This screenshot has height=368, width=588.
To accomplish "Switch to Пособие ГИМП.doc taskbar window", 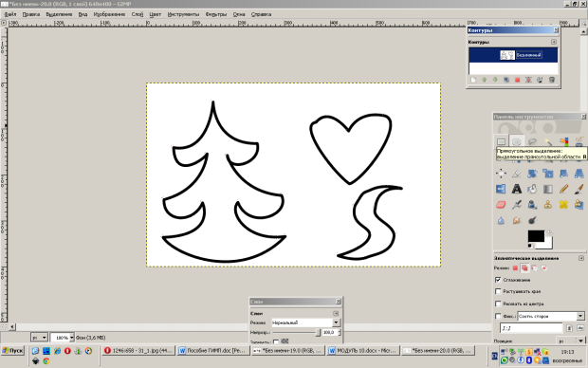I will coord(212,351).
